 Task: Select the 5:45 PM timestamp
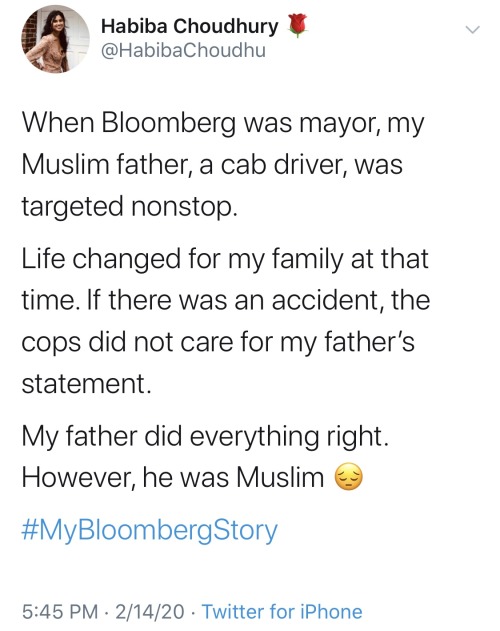[60, 611]
